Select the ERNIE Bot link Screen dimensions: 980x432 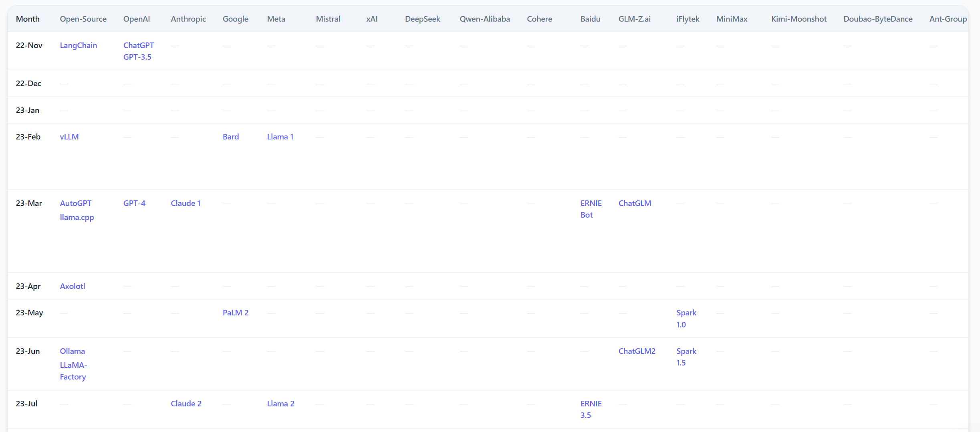tap(591, 209)
